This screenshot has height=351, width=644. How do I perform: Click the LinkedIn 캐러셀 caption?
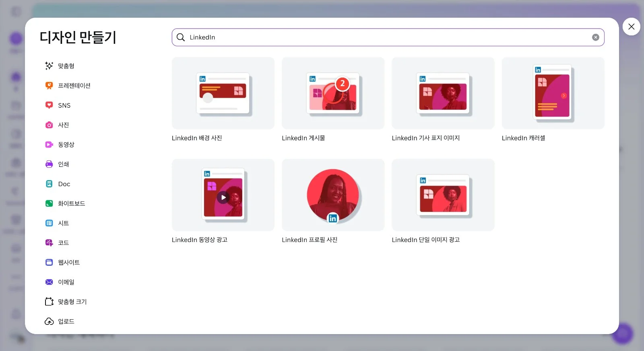click(x=524, y=138)
